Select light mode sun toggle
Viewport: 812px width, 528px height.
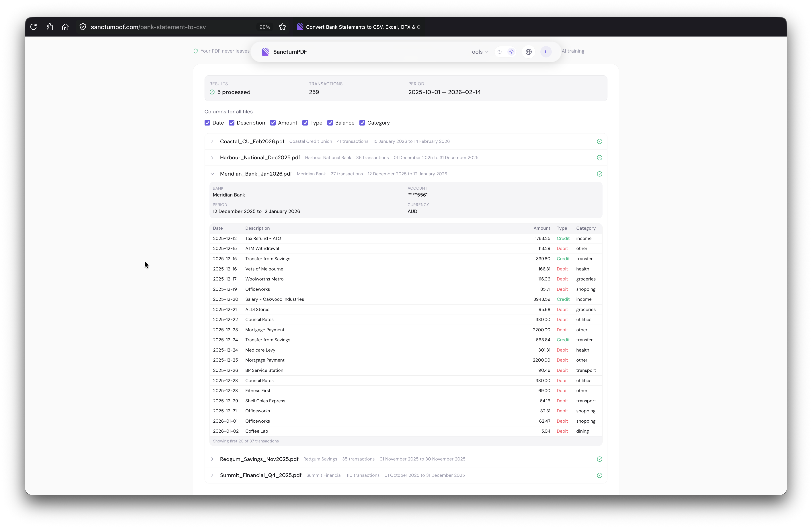[511, 52]
